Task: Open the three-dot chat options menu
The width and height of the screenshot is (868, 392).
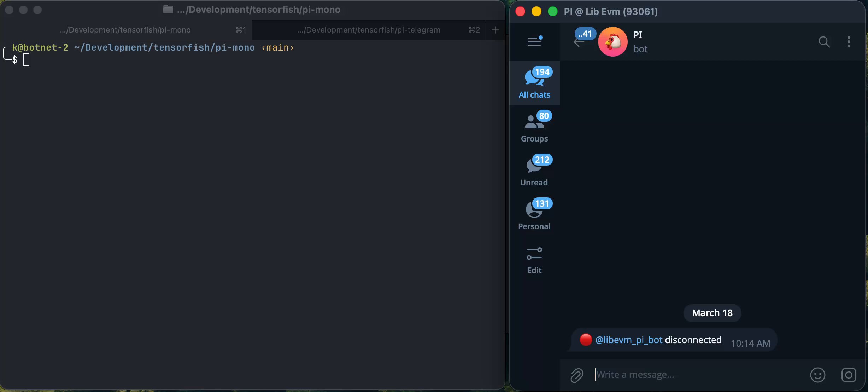Action: (849, 42)
